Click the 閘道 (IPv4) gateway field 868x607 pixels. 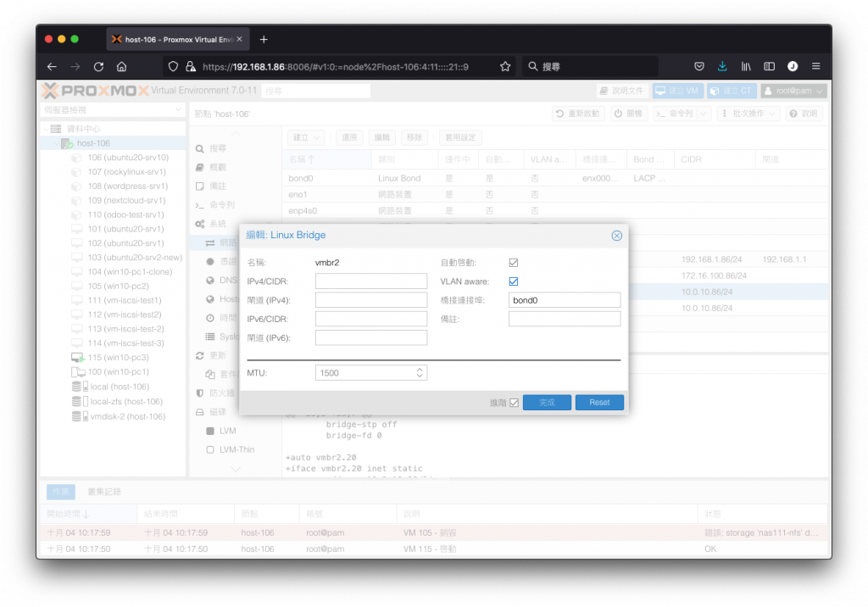[371, 300]
